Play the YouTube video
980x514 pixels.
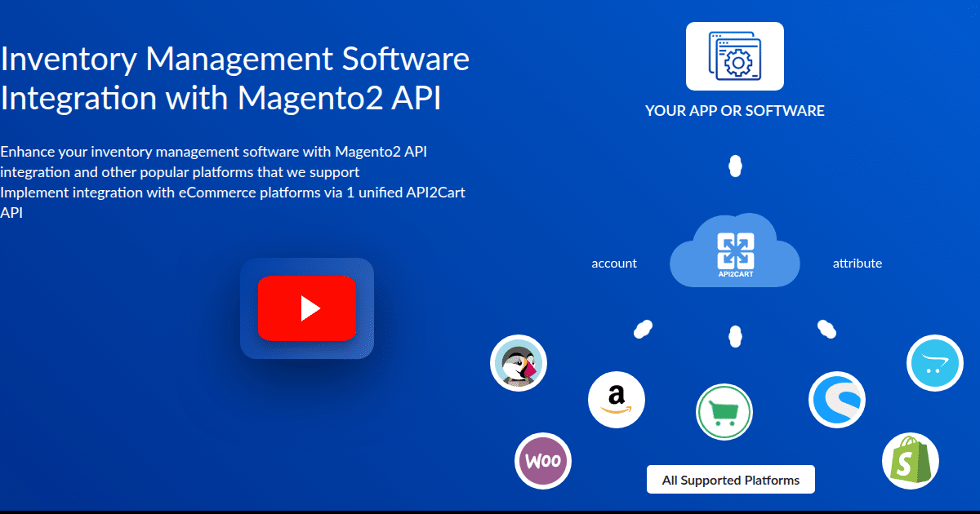coord(307,308)
